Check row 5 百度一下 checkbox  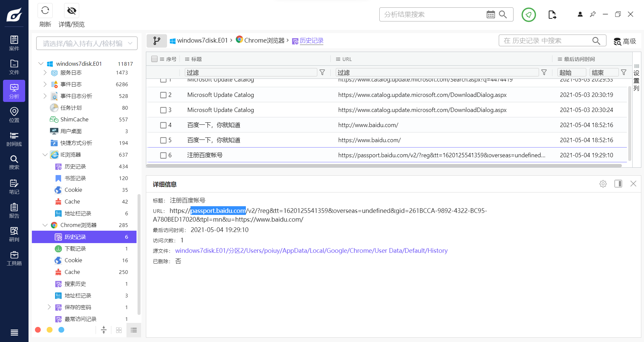(x=163, y=140)
